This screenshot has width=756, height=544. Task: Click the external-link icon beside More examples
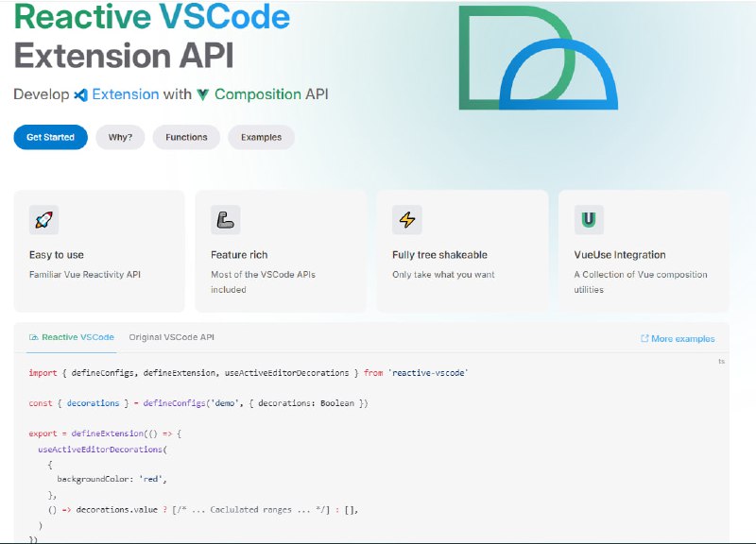point(644,337)
